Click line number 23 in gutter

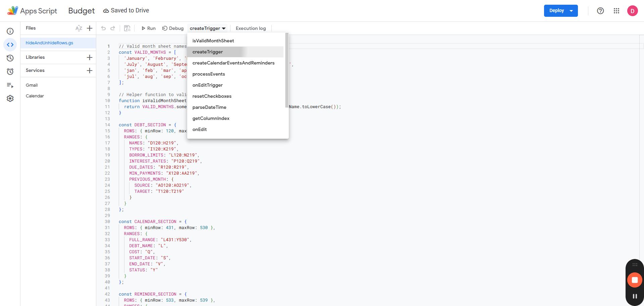coord(107,179)
